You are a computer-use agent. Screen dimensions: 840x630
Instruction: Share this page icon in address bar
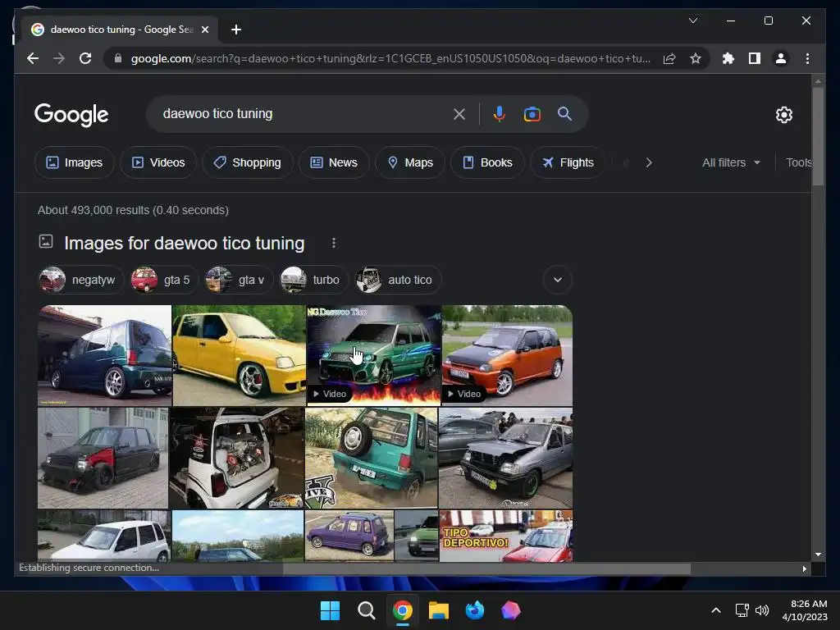[669, 58]
